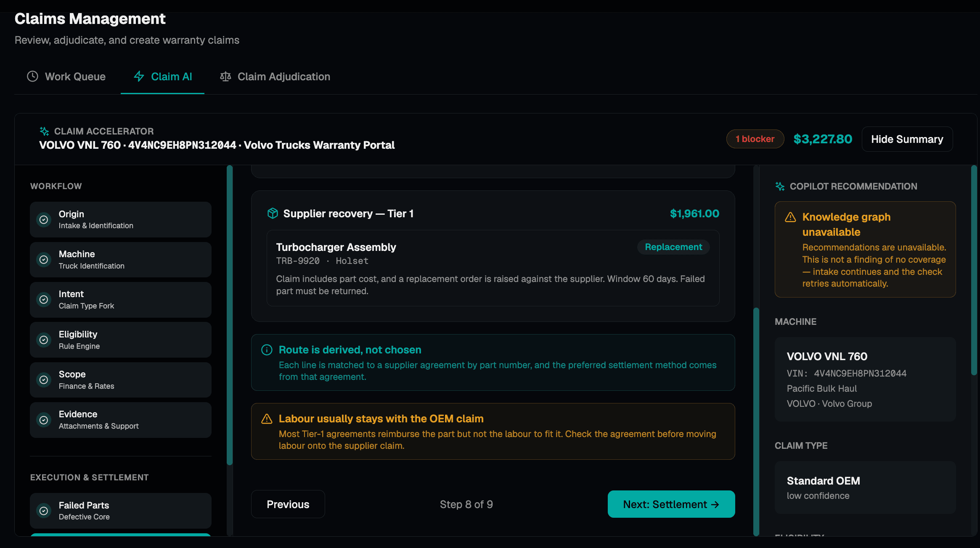Click the TRB-9920 · Holset part number
This screenshot has width=980, height=548.
[322, 261]
